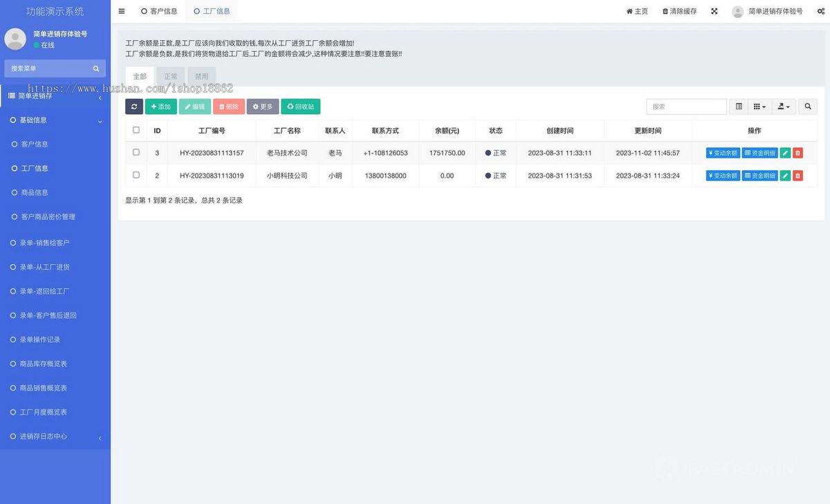Click the refresh icon above the table
The image size is (830, 504).
pos(134,106)
